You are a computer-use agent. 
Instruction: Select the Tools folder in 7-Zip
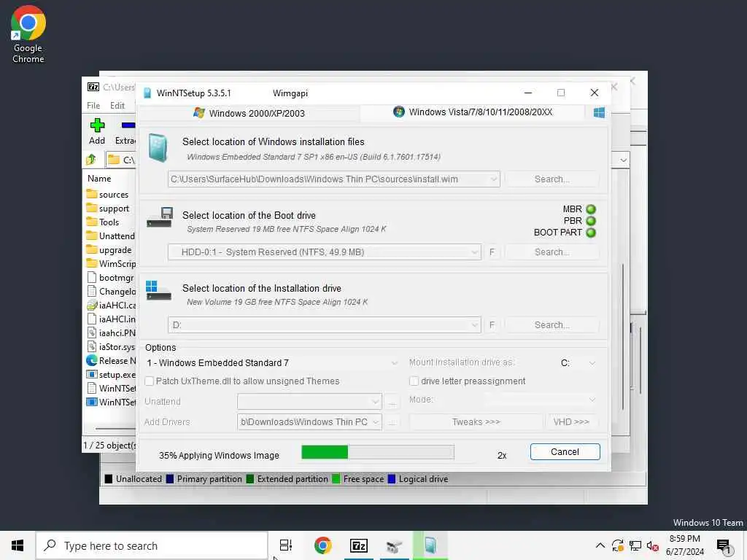click(x=104, y=222)
